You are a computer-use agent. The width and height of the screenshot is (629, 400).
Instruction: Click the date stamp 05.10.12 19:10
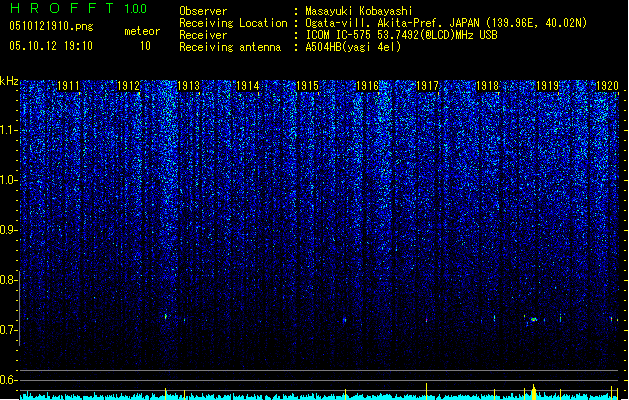tap(51, 46)
